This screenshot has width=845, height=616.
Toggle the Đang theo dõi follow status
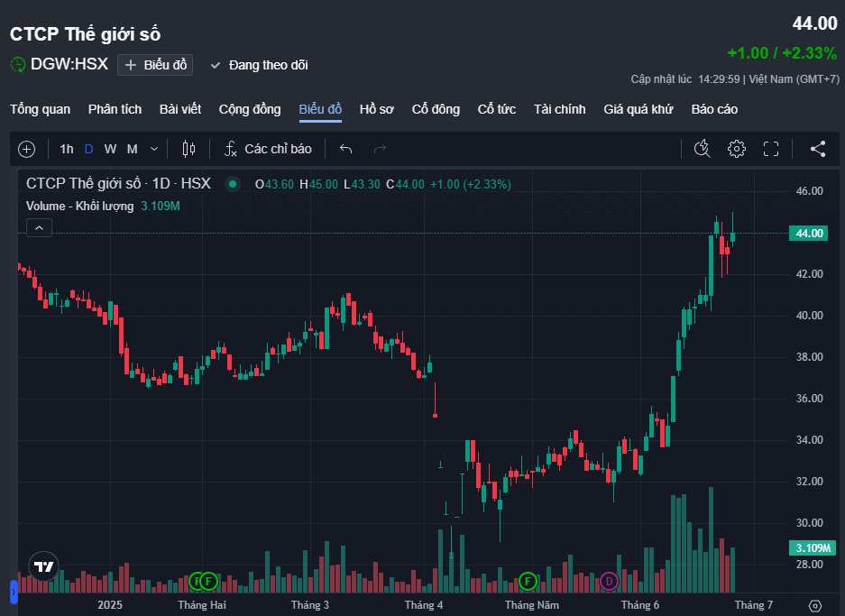click(x=259, y=65)
